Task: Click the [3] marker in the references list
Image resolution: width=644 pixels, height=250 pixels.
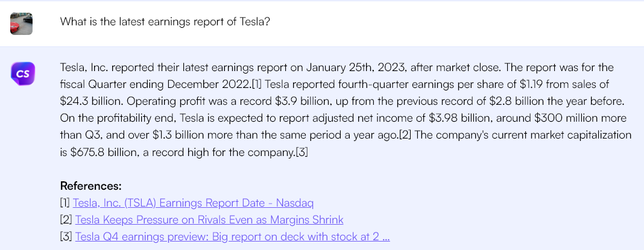Action: tap(66, 237)
